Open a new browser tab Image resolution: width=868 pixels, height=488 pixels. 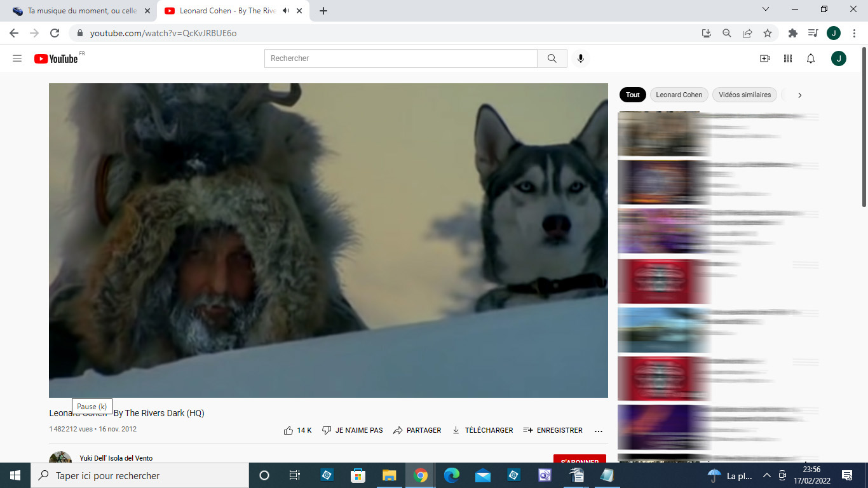(323, 11)
